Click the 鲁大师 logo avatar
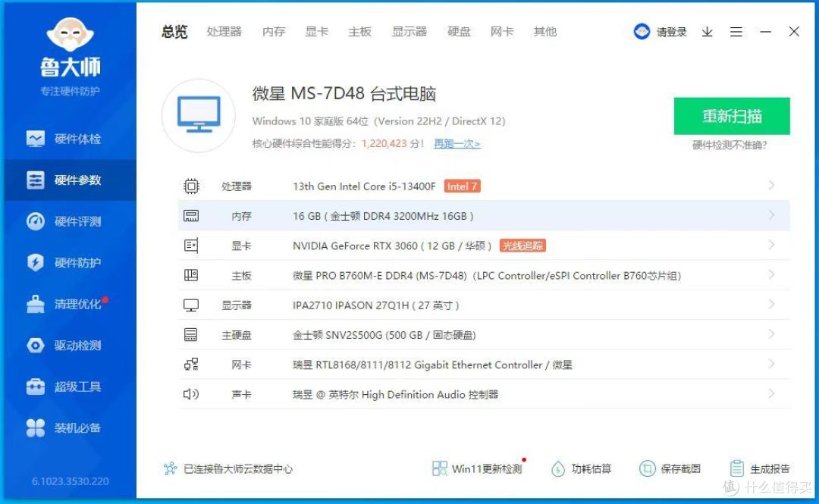819x504 pixels. click(x=70, y=34)
